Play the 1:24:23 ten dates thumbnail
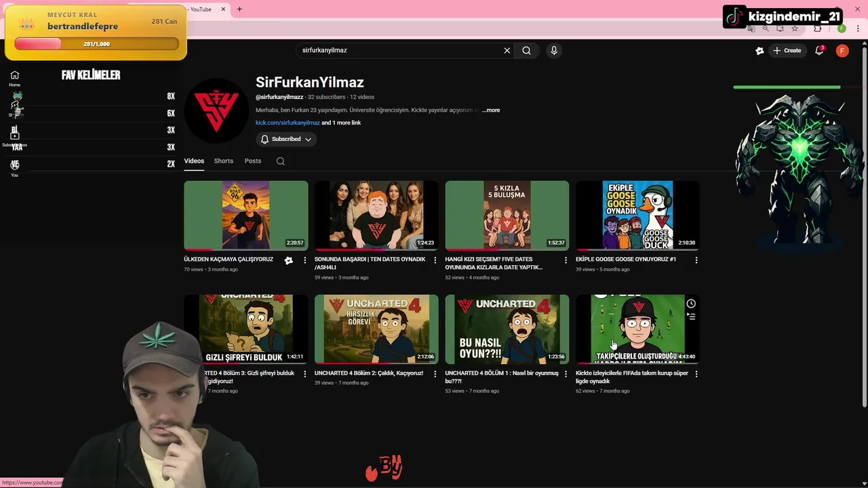This screenshot has height=488, width=868. pos(376,215)
